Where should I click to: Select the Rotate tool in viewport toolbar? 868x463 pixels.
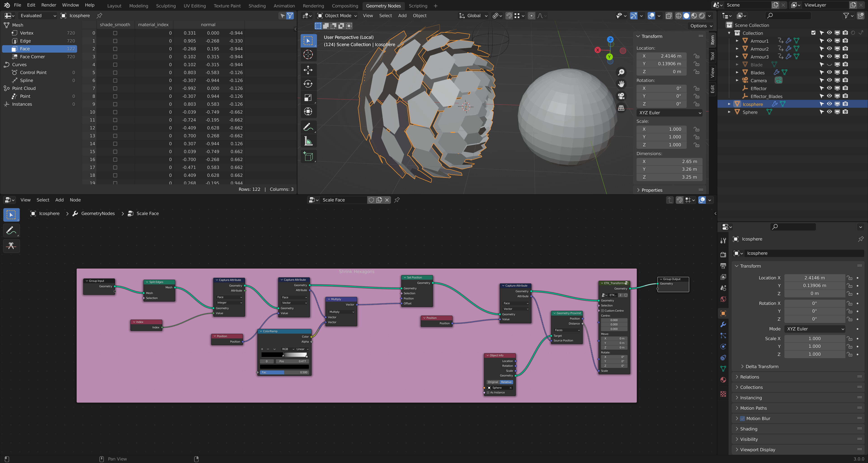click(308, 84)
